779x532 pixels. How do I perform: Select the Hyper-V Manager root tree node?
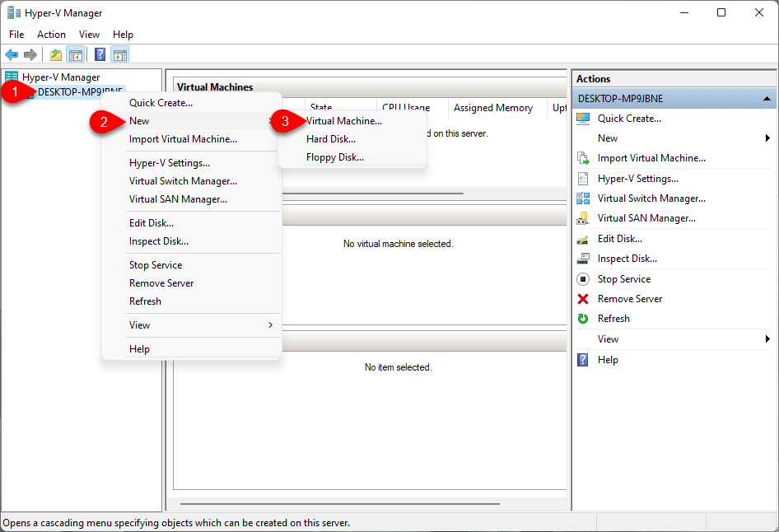coord(61,77)
